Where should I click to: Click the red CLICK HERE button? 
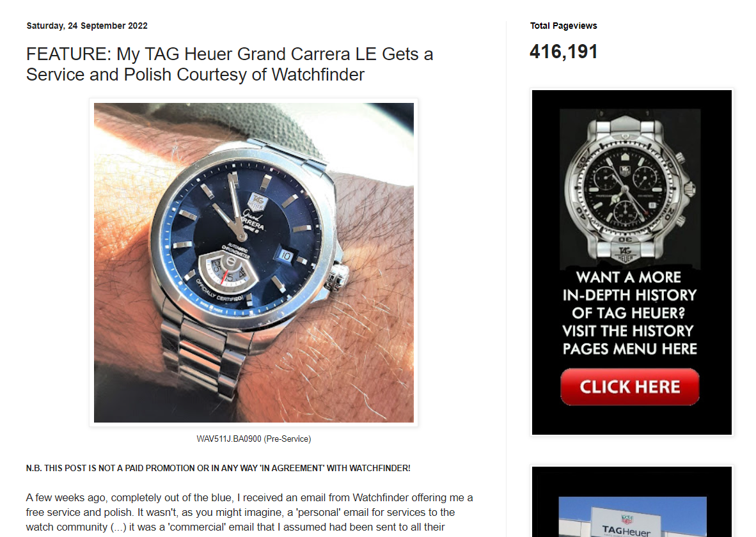629,387
